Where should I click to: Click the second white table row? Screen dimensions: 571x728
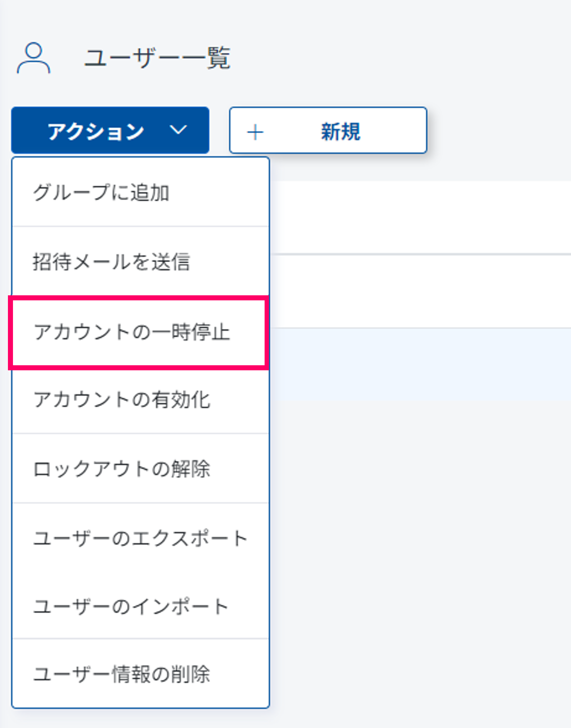coord(420,291)
